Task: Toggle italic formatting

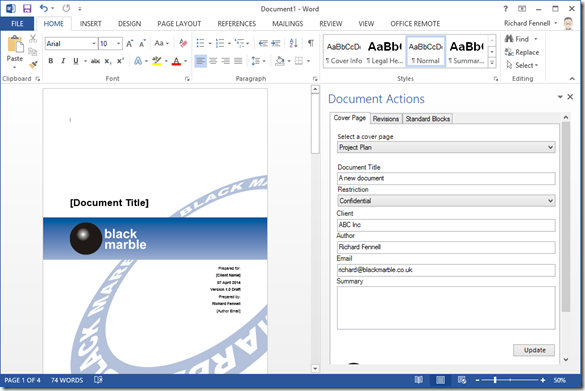Action: (63, 61)
